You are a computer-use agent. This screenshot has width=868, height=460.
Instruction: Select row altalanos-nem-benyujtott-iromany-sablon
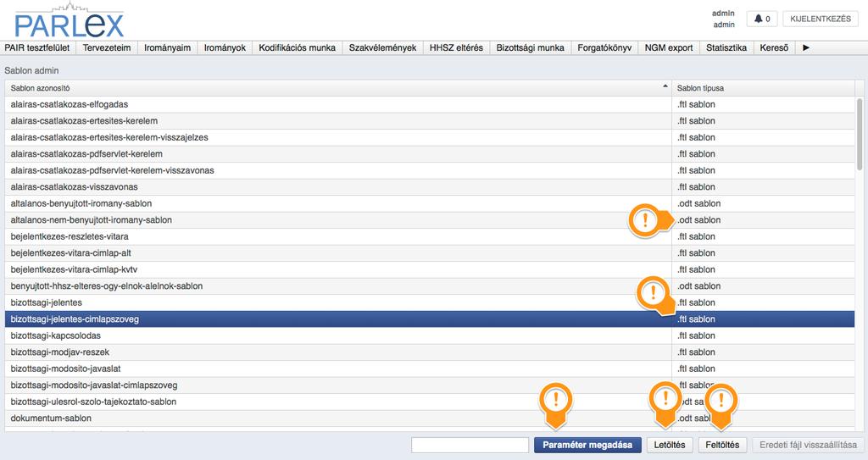click(430, 220)
